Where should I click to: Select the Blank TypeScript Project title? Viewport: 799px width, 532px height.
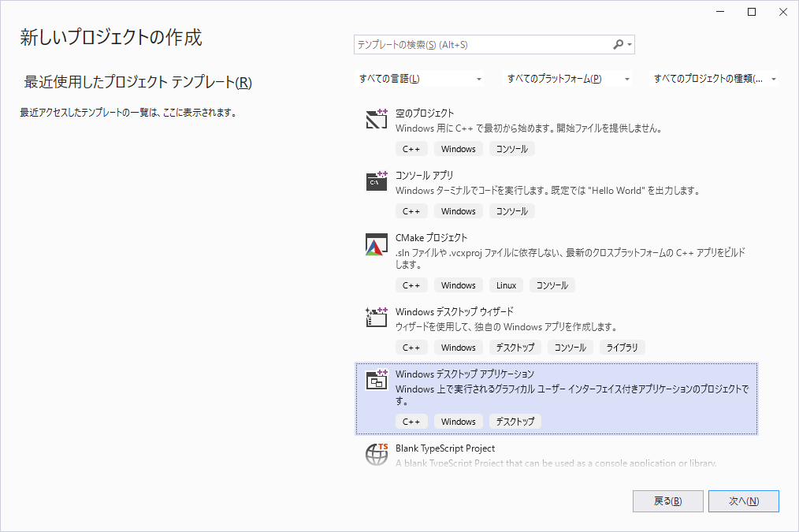pyautogui.click(x=445, y=448)
